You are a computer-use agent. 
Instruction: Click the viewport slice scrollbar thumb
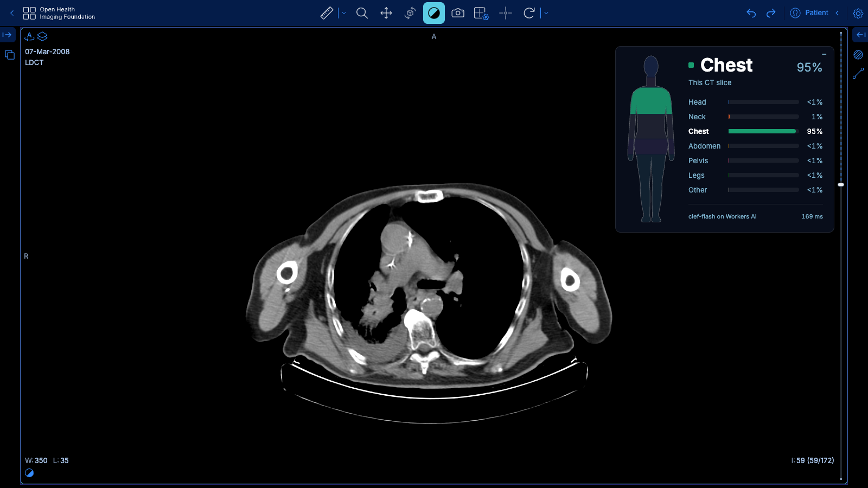click(841, 185)
